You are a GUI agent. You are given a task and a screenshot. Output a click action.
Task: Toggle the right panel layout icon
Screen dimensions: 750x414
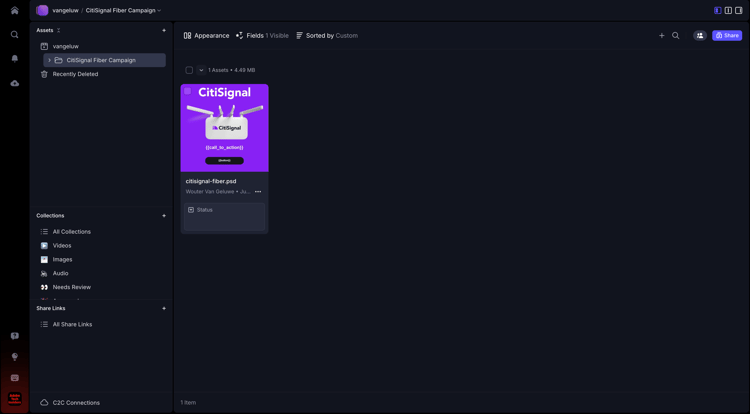tap(739, 10)
